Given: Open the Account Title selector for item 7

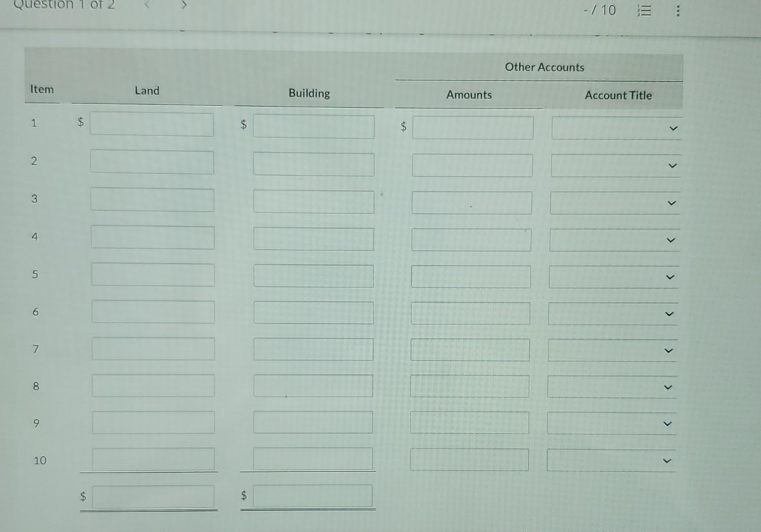Looking at the screenshot, I should point(668,350).
